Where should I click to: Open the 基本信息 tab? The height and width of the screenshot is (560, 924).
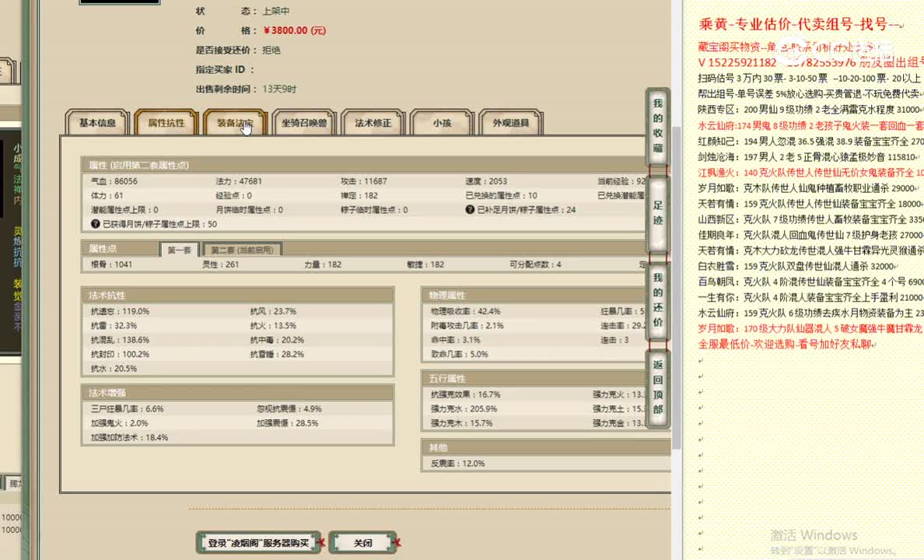click(98, 123)
